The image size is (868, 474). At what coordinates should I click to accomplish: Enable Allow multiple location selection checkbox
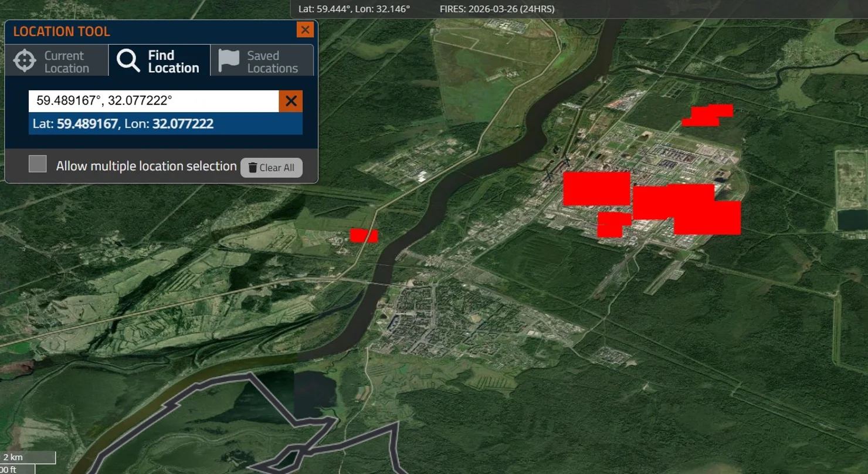[38, 164]
